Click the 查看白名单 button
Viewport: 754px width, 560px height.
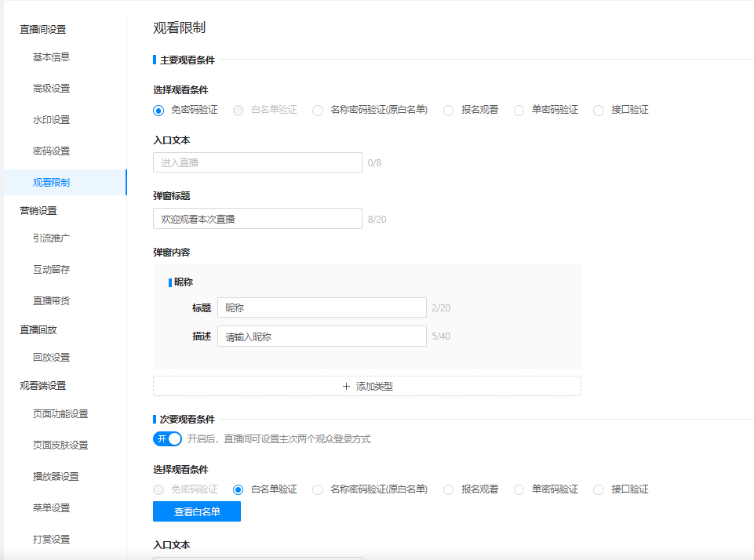coord(197,511)
